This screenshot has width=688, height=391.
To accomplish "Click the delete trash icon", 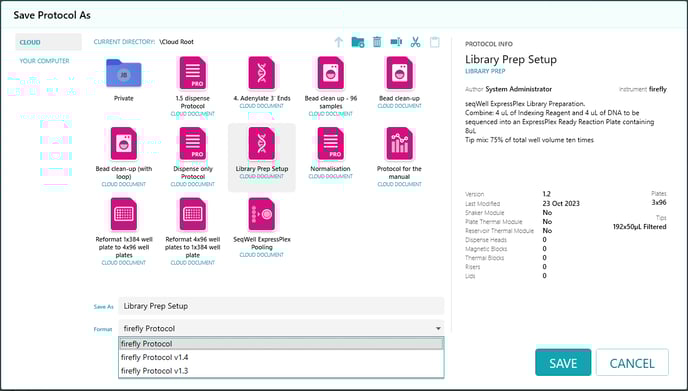I will [x=377, y=42].
